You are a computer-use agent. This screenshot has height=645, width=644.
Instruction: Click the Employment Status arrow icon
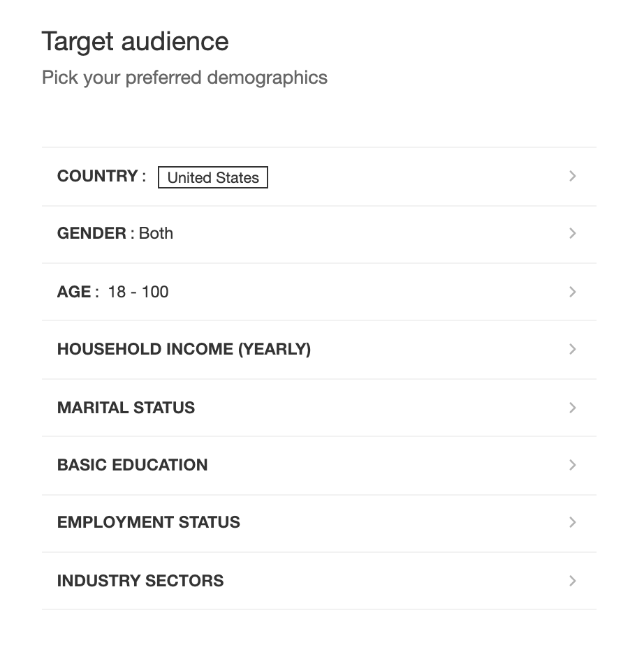pyautogui.click(x=572, y=522)
